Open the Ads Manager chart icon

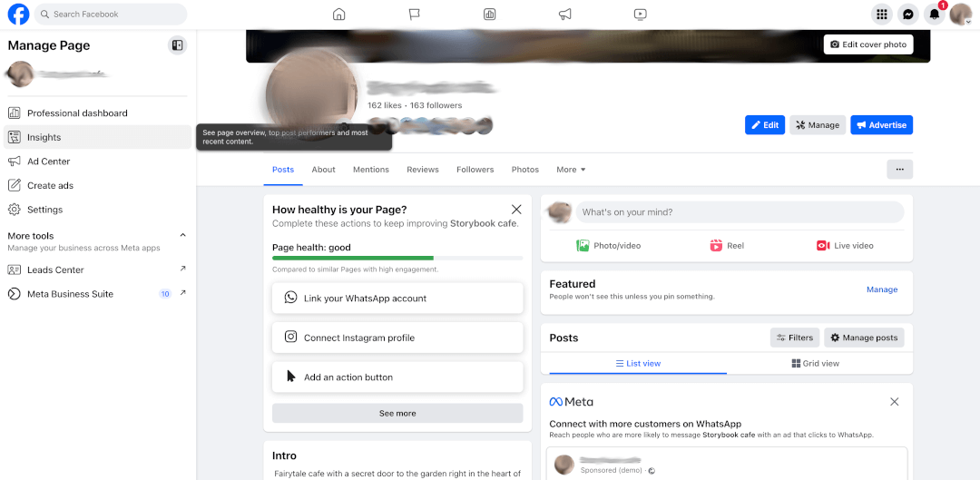[489, 14]
